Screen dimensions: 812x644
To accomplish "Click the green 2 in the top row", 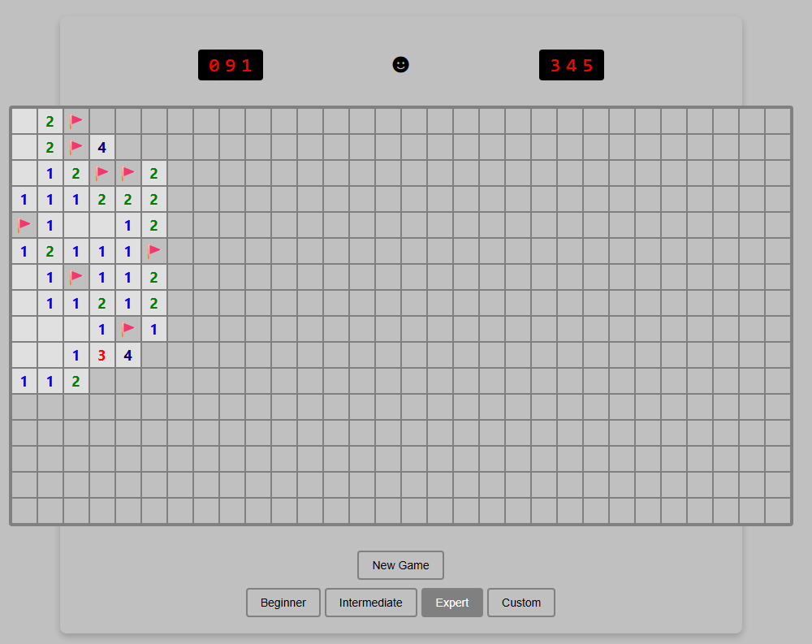I will tap(50, 121).
